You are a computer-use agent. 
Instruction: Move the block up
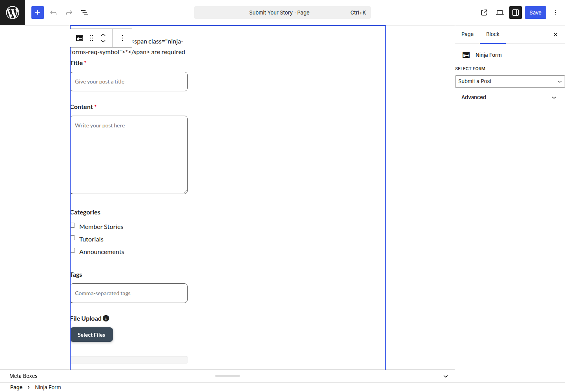point(103,35)
